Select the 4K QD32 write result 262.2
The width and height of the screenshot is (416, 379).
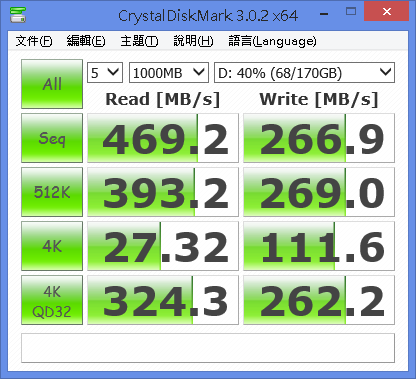(319, 300)
